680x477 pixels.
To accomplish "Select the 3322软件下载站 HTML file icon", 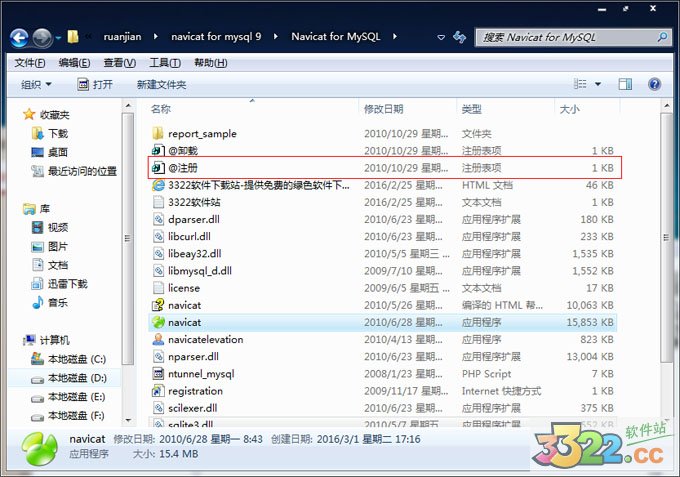I will point(158,185).
